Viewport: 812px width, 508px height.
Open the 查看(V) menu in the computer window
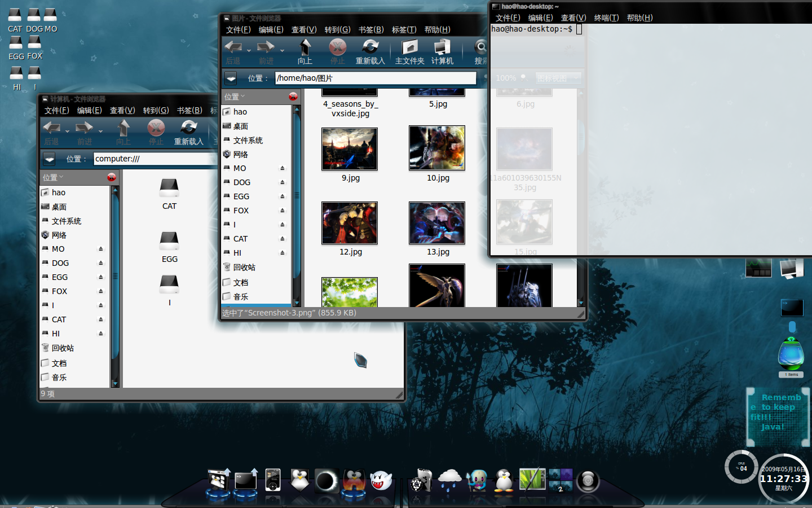tap(122, 110)
